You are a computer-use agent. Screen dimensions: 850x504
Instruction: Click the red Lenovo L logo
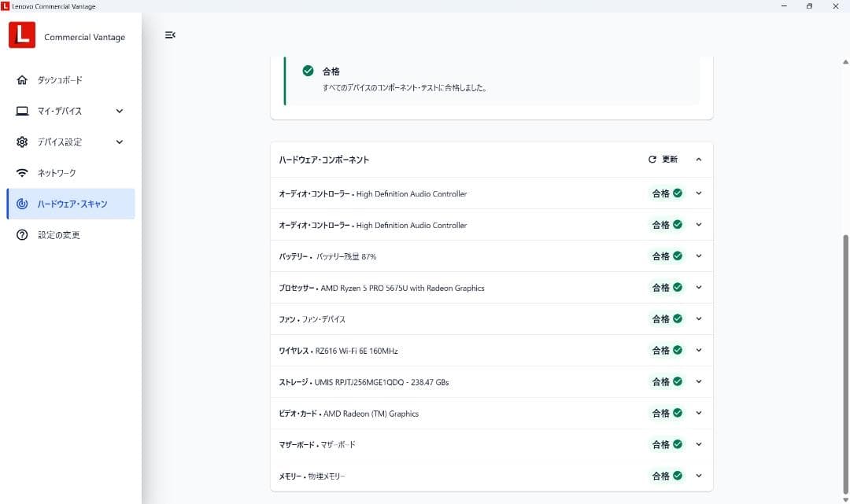22,35
